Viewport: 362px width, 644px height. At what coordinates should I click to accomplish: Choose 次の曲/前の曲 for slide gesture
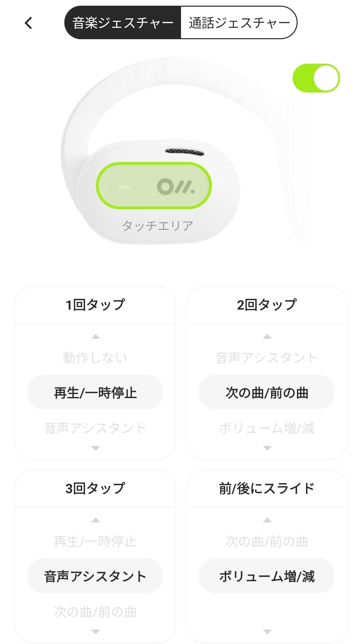[267, 541]
